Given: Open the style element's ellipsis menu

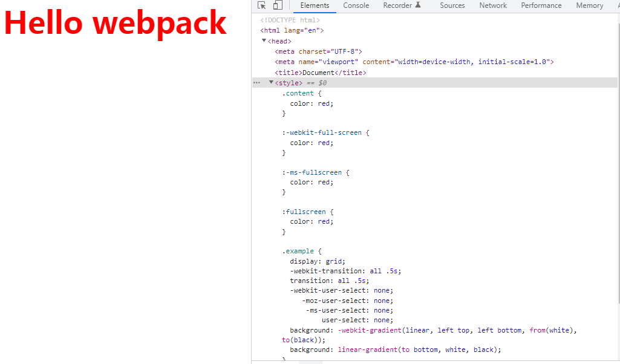Looking at the screenshot, I should click(x=256, y=83).
